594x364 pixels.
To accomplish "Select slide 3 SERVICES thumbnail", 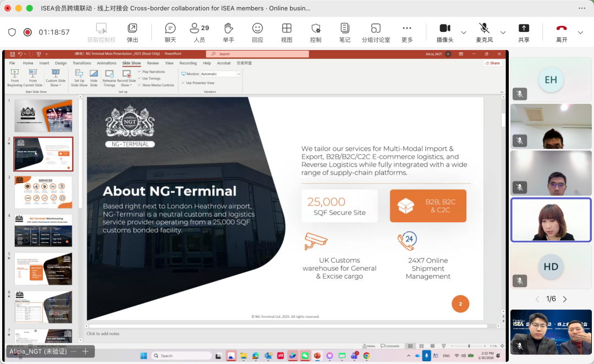I will tap(43, 192).
